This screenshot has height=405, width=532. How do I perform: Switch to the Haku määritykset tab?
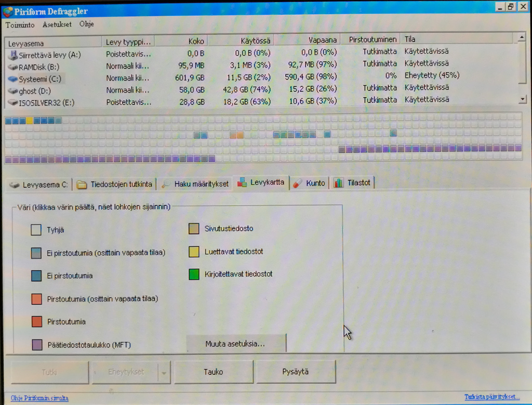195,184
